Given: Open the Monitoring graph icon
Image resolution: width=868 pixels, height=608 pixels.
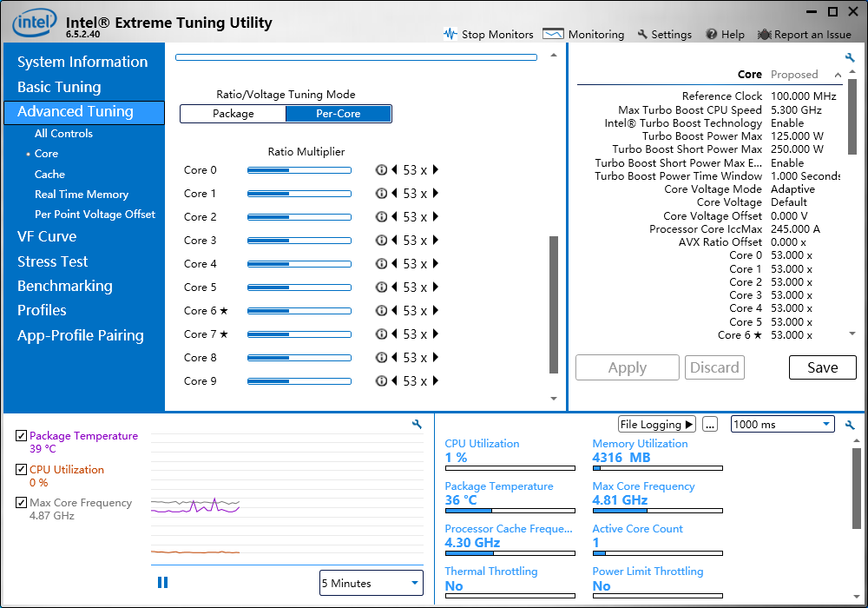Looking at the screenshot, I should pyautogui.click(x=553, y=34).
